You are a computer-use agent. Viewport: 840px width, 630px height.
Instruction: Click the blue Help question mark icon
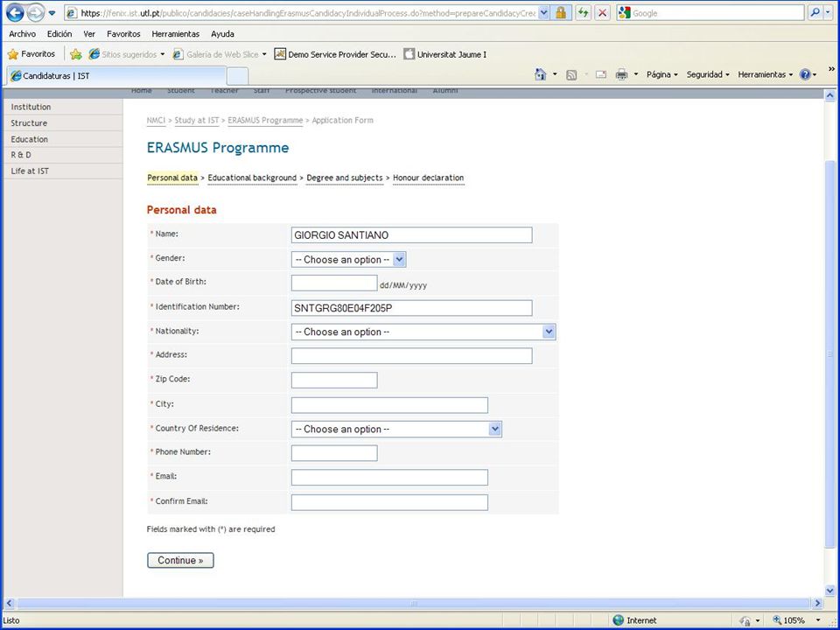(805, 74)
